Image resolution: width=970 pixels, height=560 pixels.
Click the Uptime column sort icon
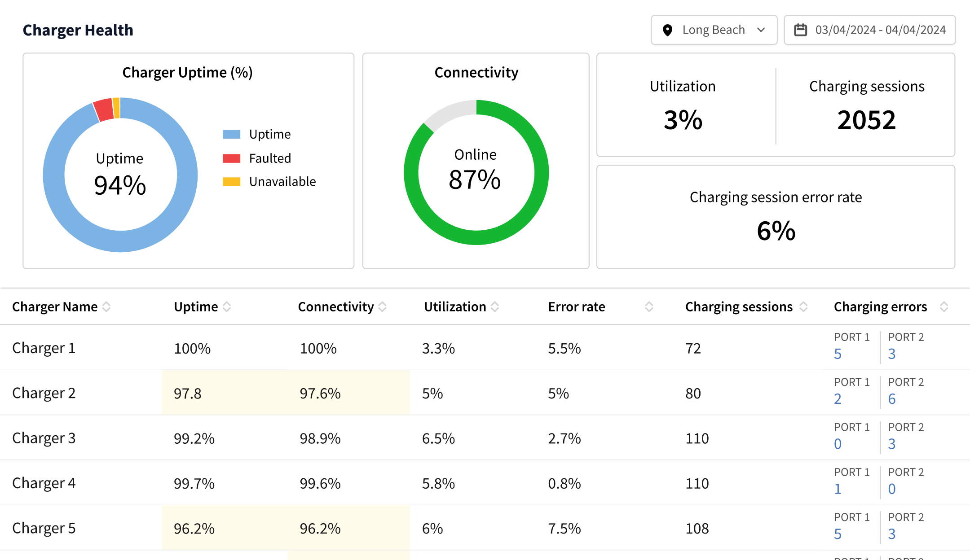(227, 307)
